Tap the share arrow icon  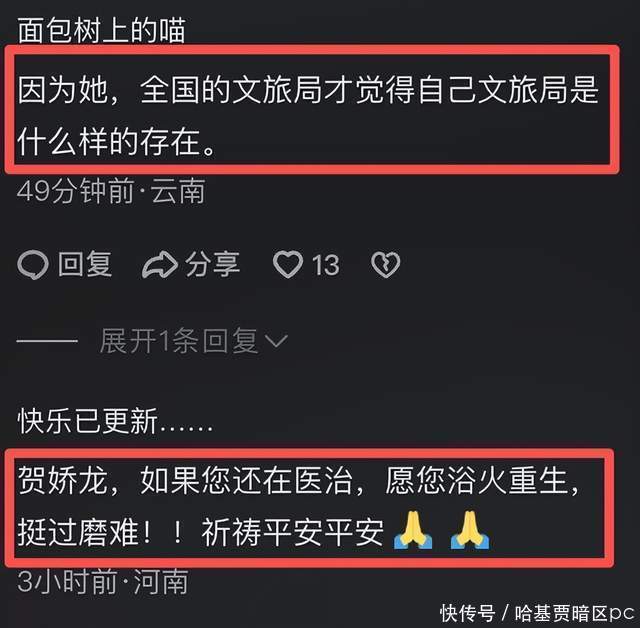pyautogui.click(x=160, y=265)
